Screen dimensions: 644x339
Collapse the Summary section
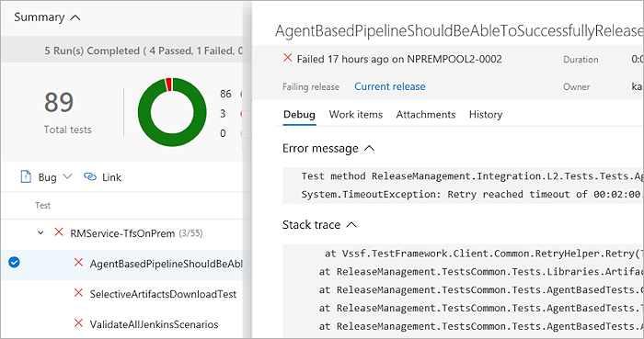(x=75, y=17)
